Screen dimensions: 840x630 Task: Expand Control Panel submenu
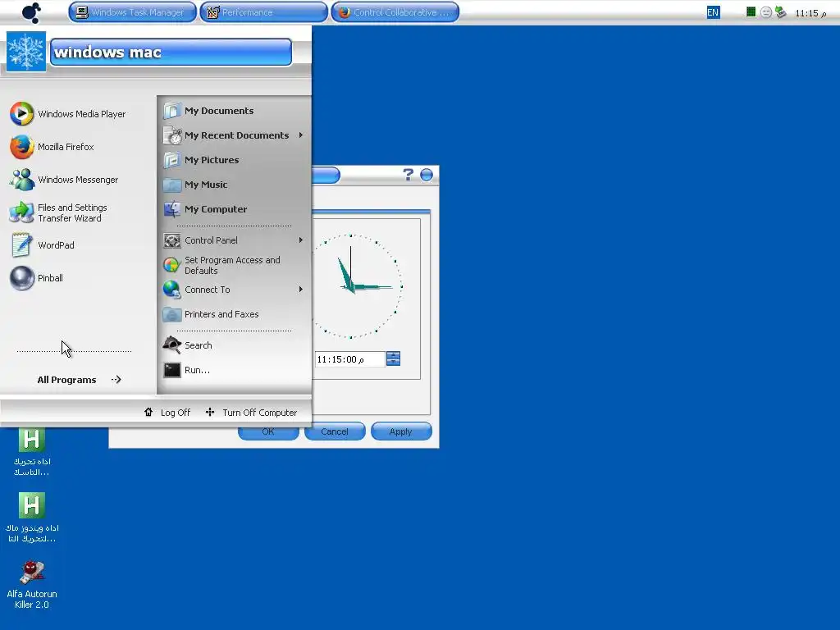(x=301, y=240)
